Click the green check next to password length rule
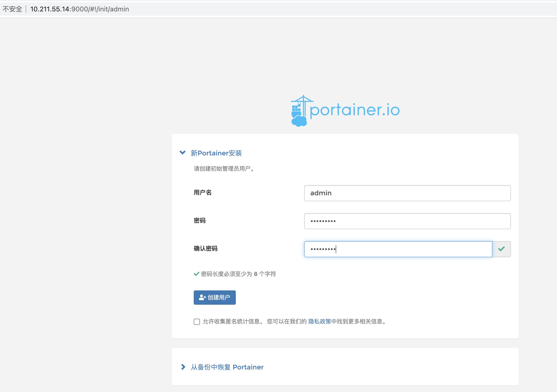The height and width of the screenshot is (392, 557). point(196,274)
